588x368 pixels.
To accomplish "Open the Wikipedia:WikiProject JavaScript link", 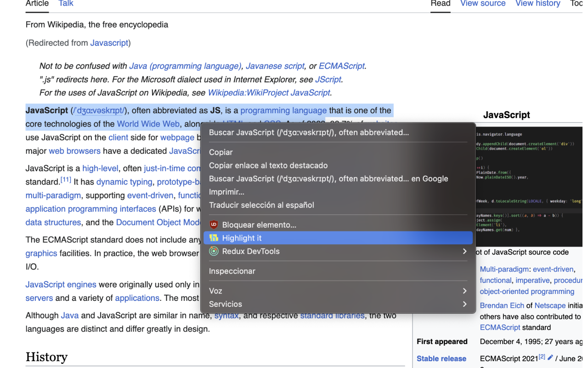I will tap(269, 92).
